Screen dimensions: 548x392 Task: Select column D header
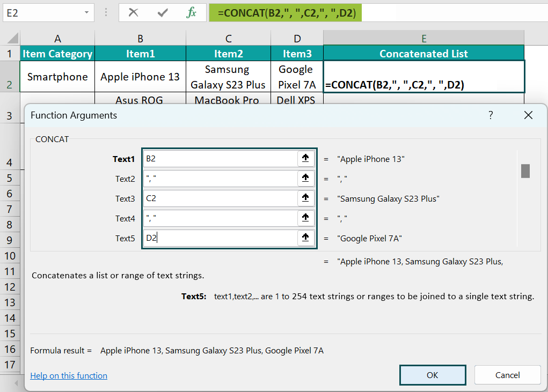(297, 39)
